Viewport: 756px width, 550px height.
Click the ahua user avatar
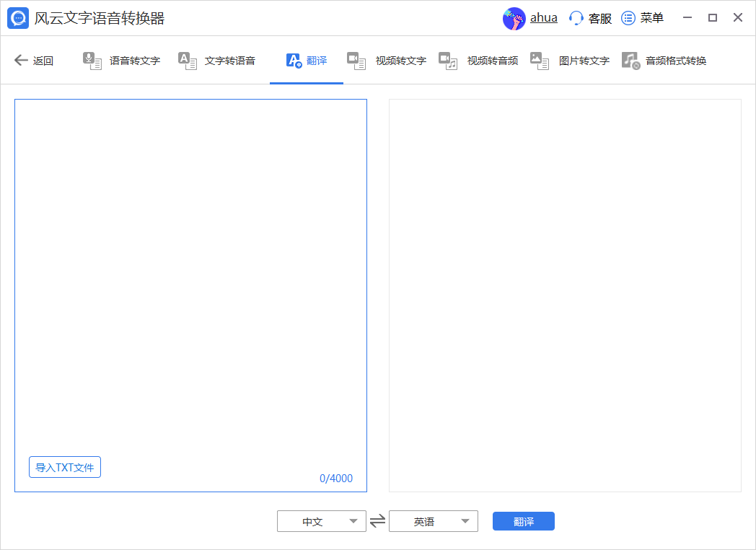(x=514, y=18)
